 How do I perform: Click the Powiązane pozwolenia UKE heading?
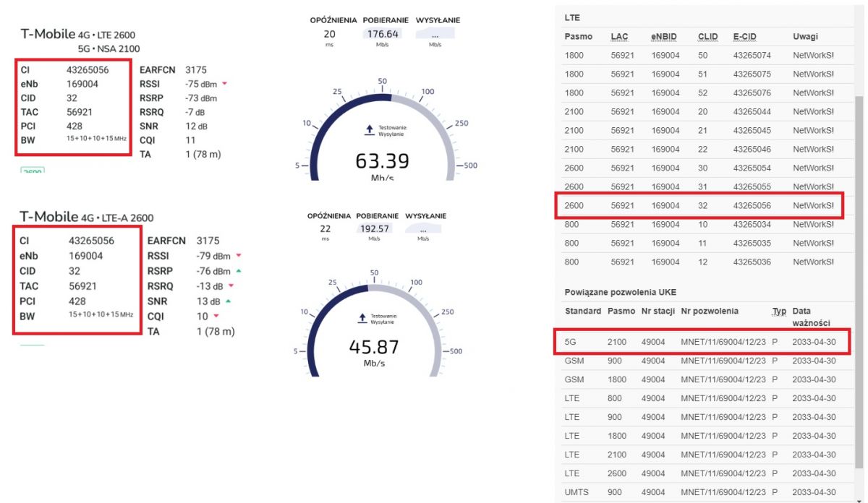click(619, 292)
